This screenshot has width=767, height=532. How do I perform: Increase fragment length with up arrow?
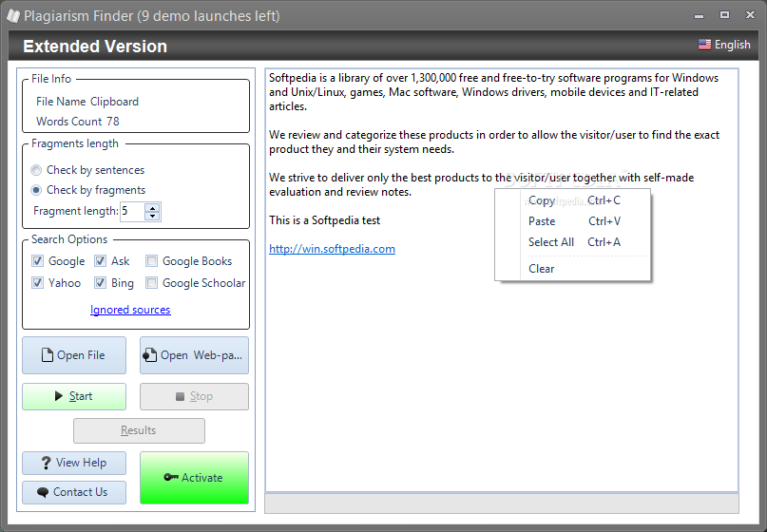tap(153, 207)
